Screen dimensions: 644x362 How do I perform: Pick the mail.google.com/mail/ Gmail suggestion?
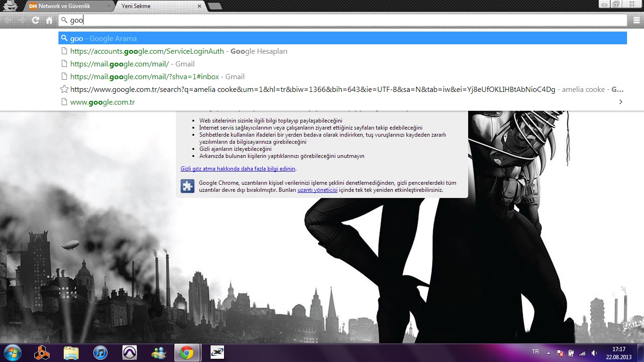point(343,64)
